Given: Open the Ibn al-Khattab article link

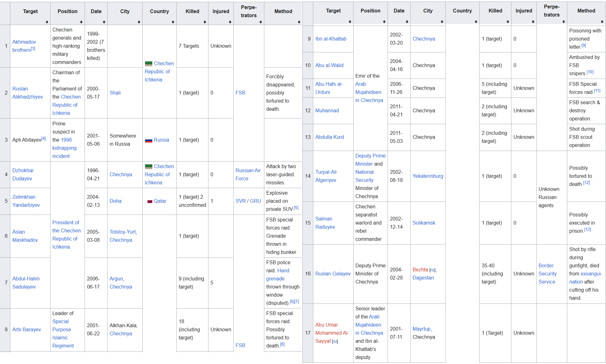Looking at the screenshot, I should (331, 39).
